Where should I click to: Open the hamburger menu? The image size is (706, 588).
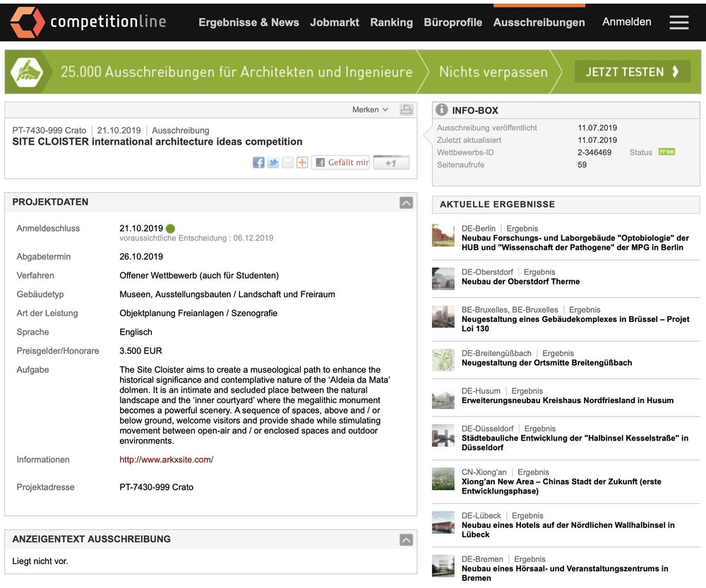pos(678,23)
